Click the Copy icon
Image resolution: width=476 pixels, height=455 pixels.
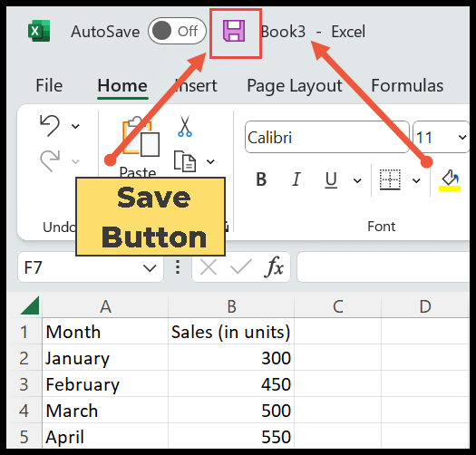click(185, 161)
